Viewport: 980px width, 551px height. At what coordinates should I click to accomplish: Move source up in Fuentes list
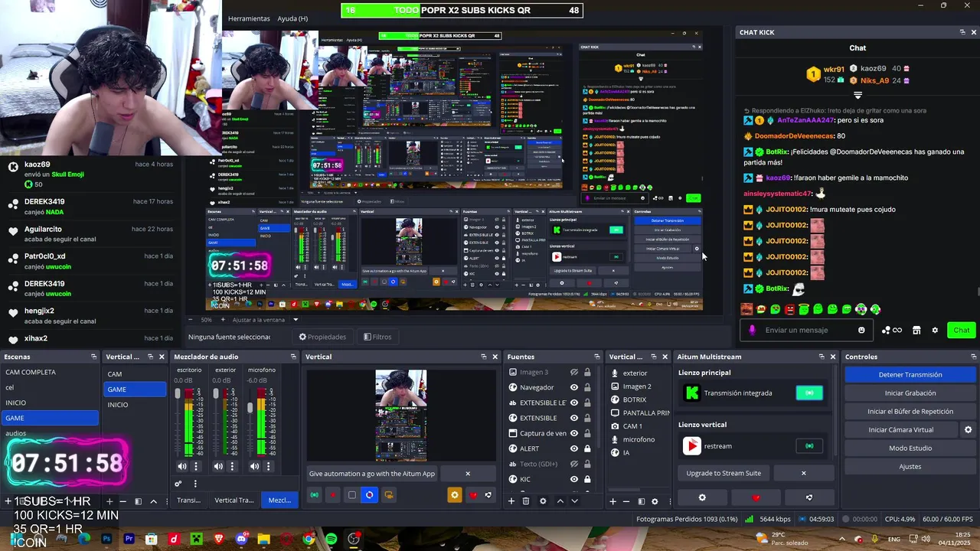(x=560, y=501)
